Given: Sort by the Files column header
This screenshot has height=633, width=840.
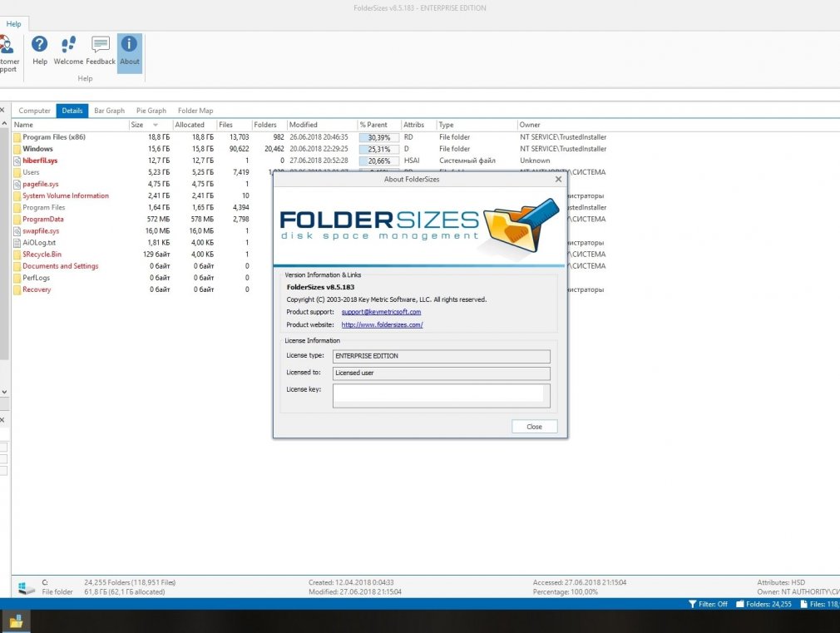Looking at the screenshot, I should pyautogui.click(x=234, y=125).
